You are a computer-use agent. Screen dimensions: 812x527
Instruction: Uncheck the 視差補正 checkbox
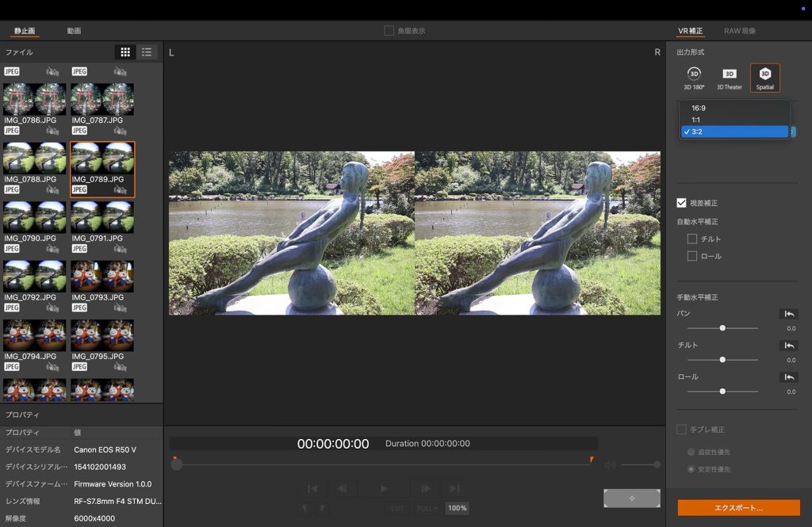(681, 203)
